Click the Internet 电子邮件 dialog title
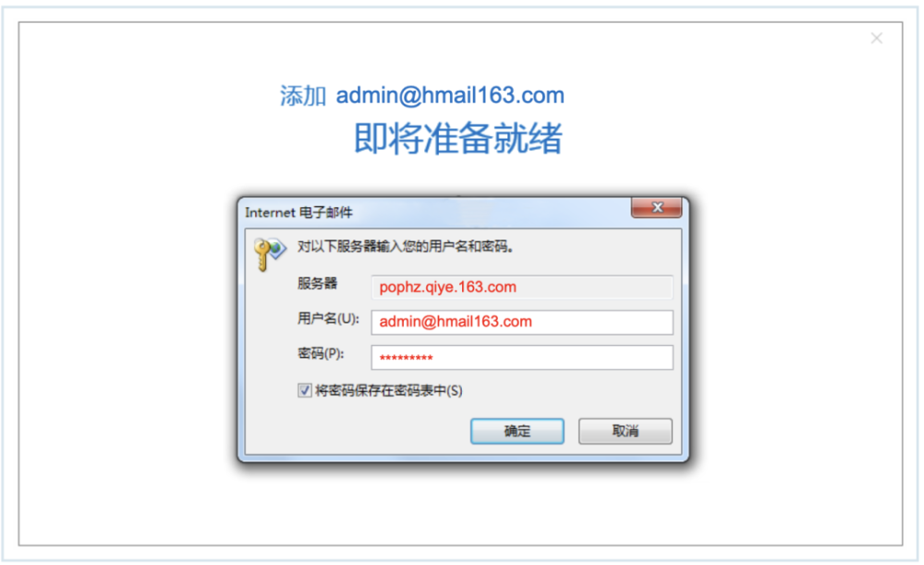 coord(298,213)
